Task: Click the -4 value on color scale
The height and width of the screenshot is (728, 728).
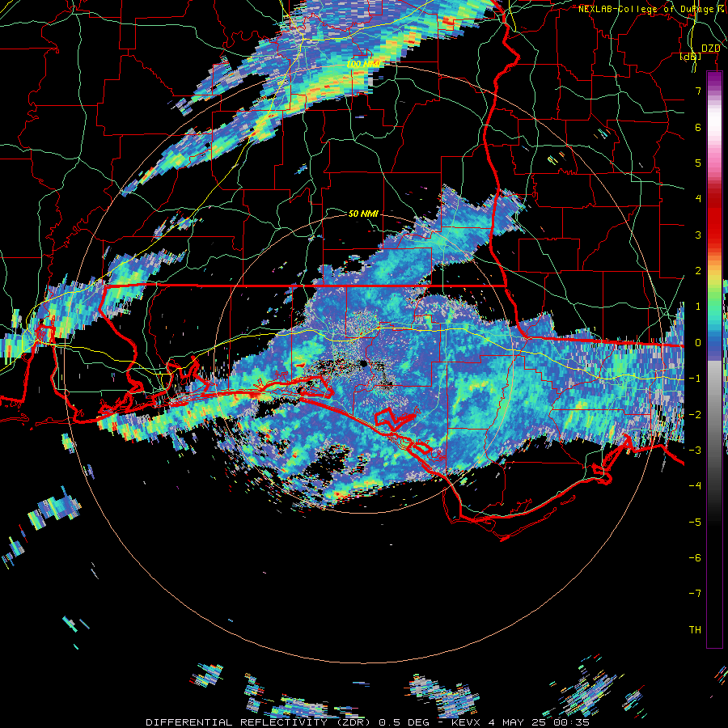Action: (695, 486)
